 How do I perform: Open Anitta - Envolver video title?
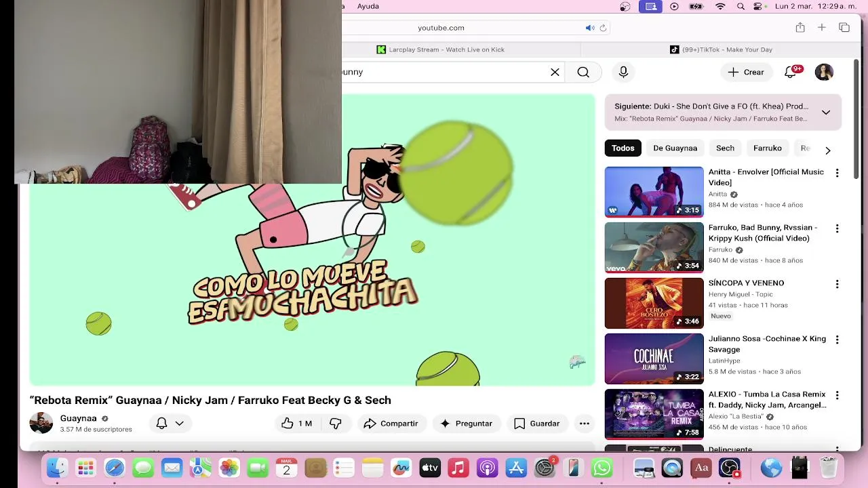766,177
